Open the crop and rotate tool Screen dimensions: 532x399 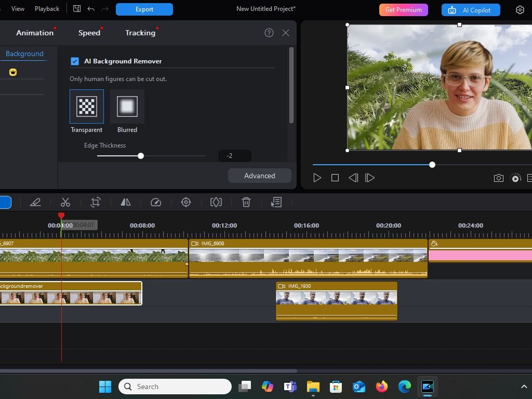96,202
